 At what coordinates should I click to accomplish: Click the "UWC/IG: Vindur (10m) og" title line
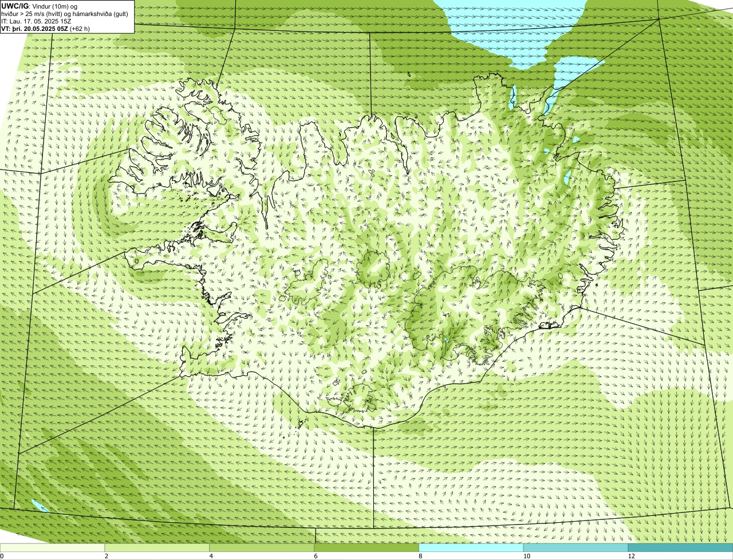tap(39, 6)
